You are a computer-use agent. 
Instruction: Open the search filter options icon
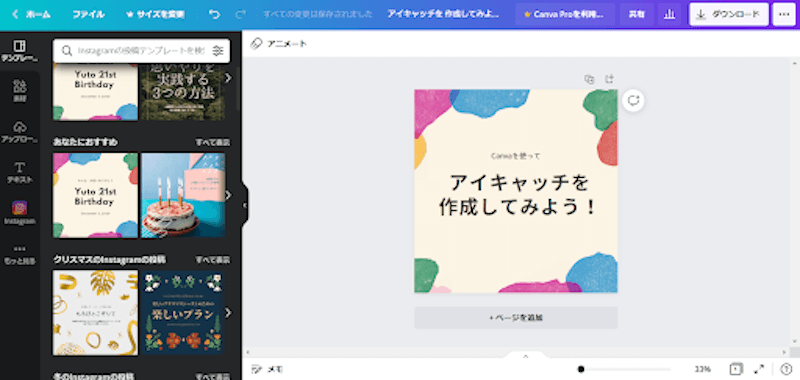click(218, 51)
